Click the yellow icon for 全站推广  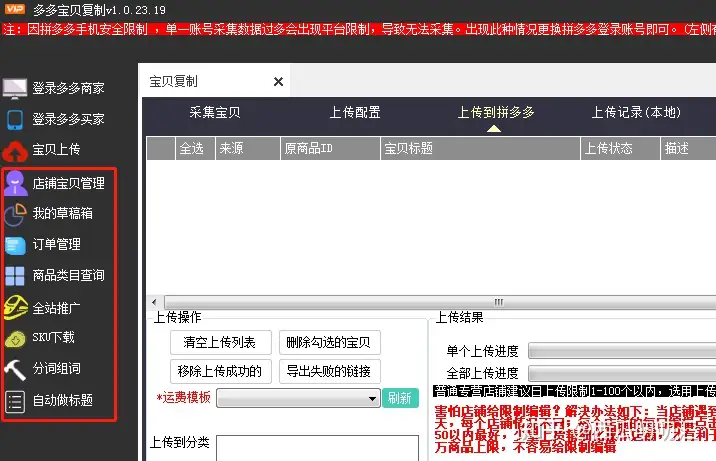coord(15,307)
